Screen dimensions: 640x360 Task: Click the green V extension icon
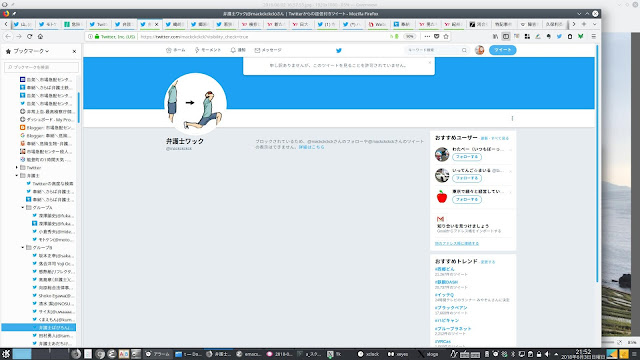580,36
